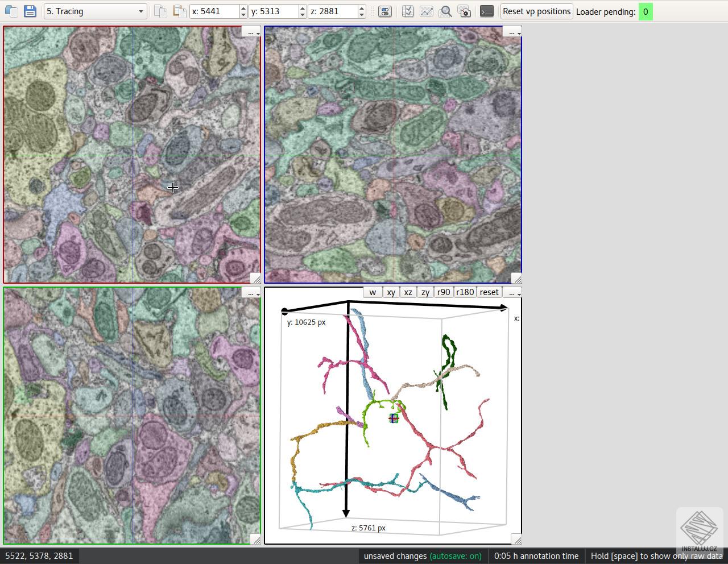Image resolution: width=728 pixels, height=564 pixels.
Task: Increment the x coordinate spinner
Action: pos(243,9)
